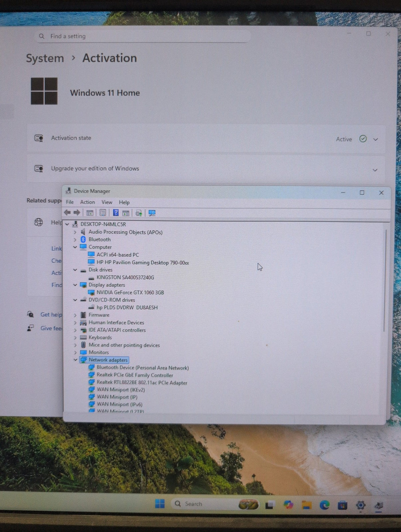401x532 pixels.
Task: Click the System breadcrumb in Settings
Action: 45,58
